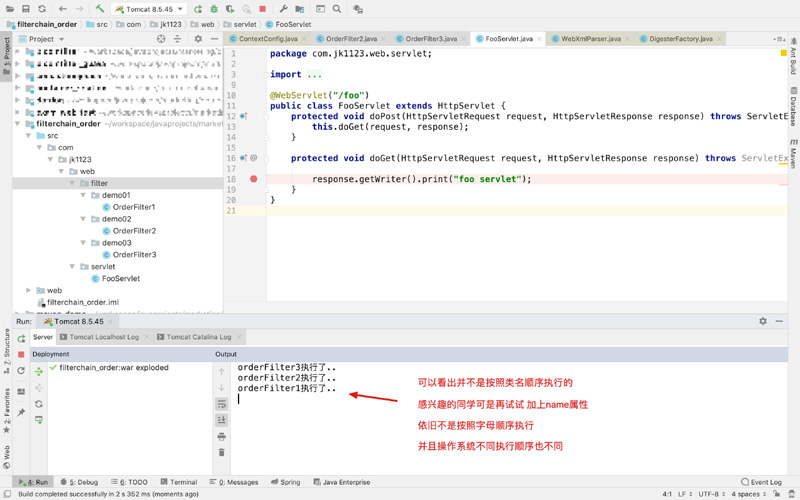Run with coverage icon in toolbar
Screen dimensions: 800x500
pyautogui.click(x=230, y=9)
